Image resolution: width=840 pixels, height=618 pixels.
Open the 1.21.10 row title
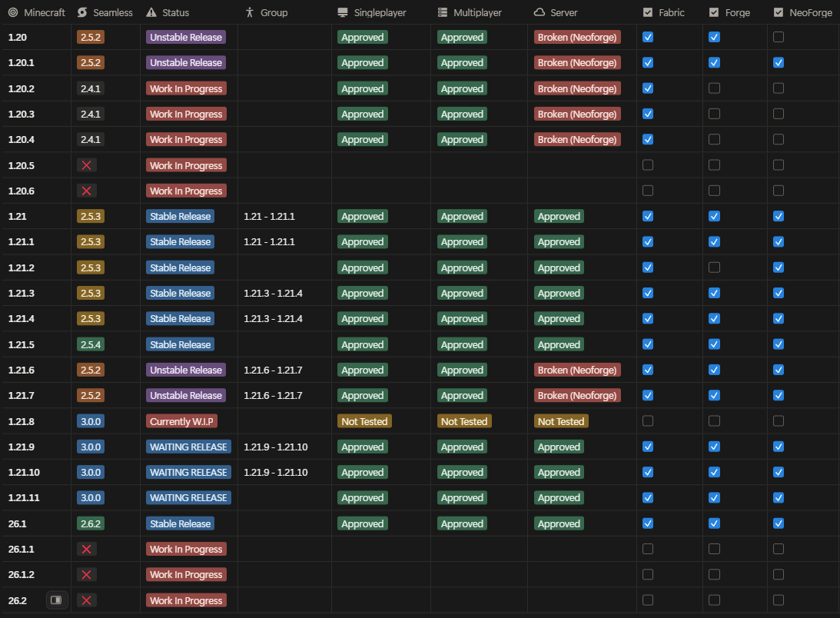coord(24,472)
